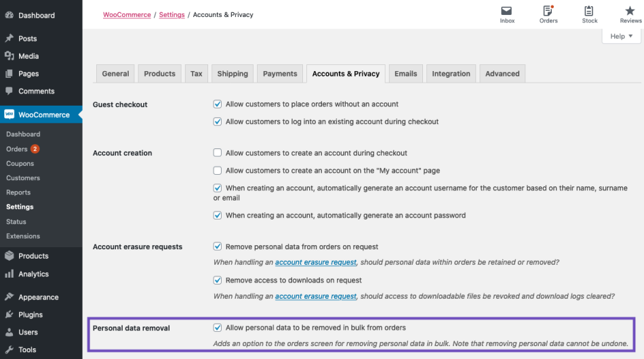Switch to the Advanced tab
This screenshot has height=359, width=644.
click(502, 73)
